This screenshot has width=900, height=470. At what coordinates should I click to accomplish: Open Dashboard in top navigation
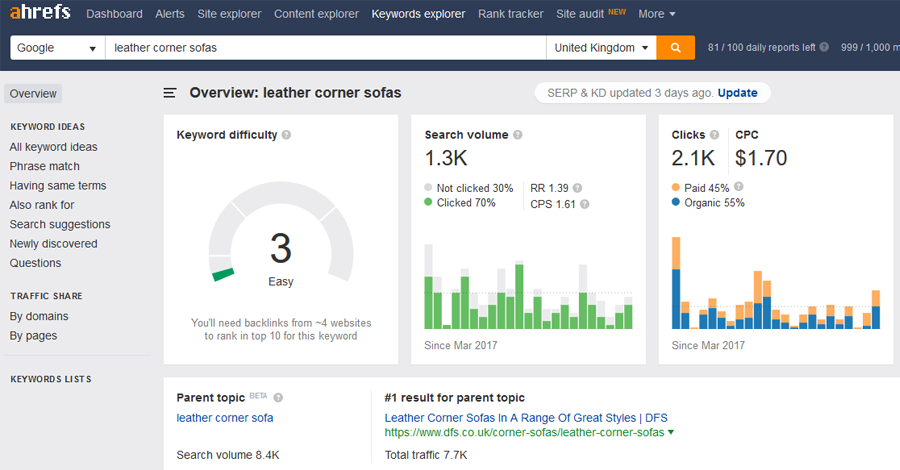114,14
